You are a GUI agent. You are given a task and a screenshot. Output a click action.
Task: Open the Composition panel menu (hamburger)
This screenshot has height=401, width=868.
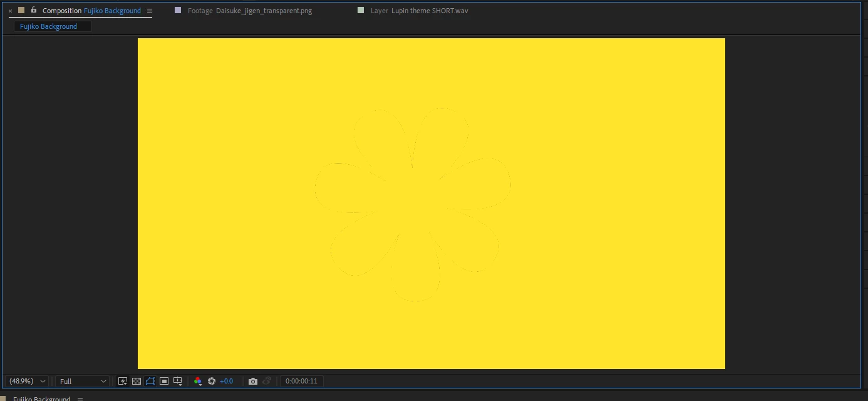pos(149,11)
